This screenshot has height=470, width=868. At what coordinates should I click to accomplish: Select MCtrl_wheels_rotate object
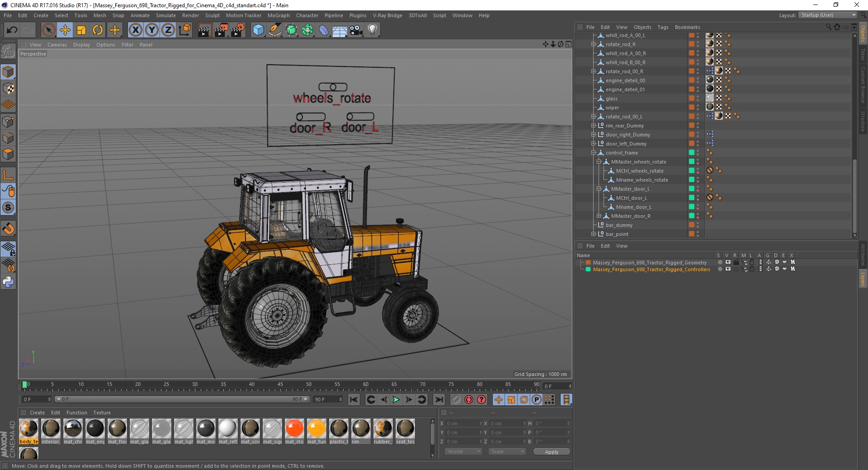[640, 171]
